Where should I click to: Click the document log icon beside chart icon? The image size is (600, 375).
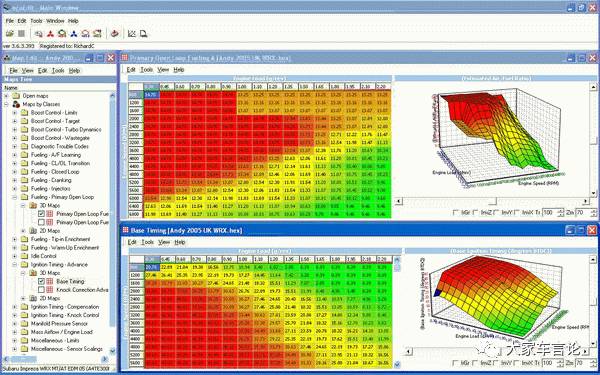click(x=143, y=34)
